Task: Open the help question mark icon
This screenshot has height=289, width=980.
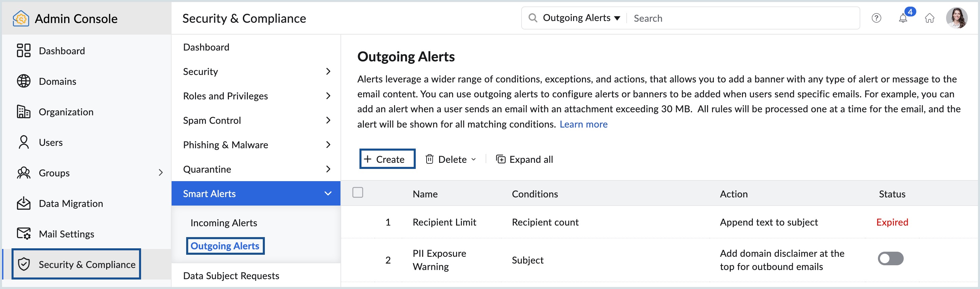Action: click(x=876, y=18)
